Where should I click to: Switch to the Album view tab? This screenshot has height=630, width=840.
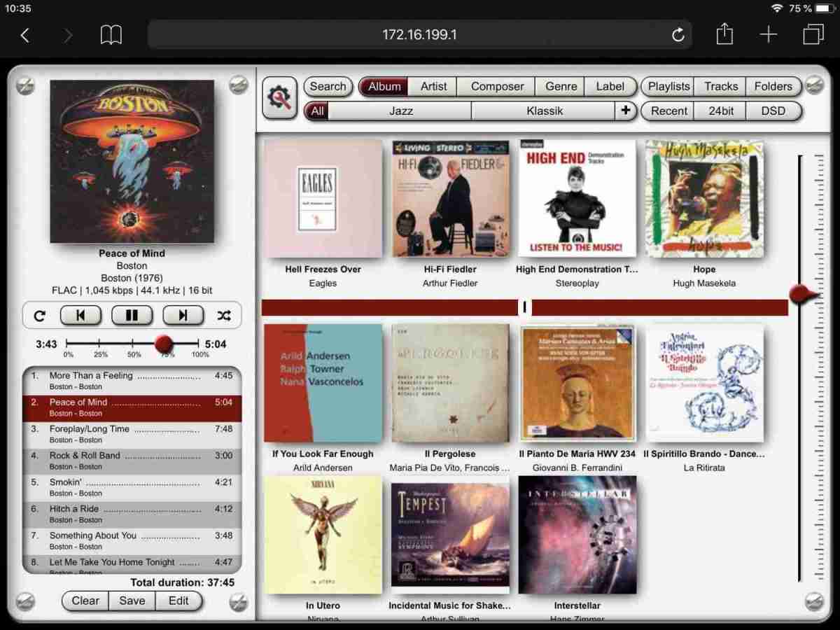pyautogui.click(x=384, y=87)
